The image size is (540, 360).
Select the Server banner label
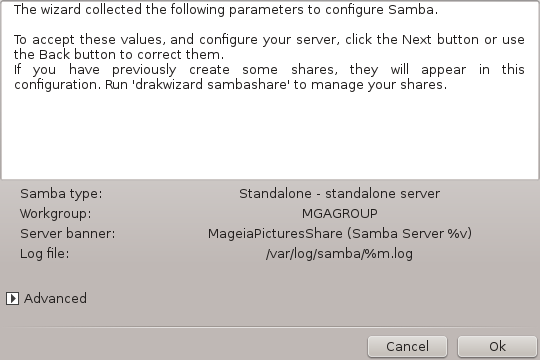[x=68, y=234]
